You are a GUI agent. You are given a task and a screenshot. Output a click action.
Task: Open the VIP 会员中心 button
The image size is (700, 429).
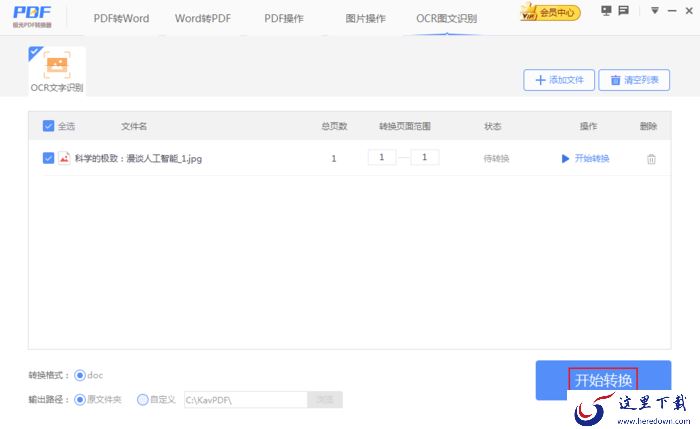point(550,12)
